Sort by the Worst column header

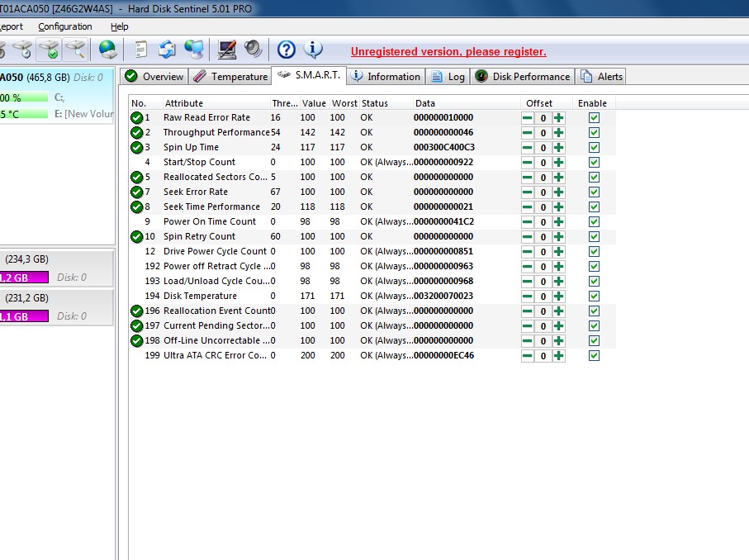point(344,103)
